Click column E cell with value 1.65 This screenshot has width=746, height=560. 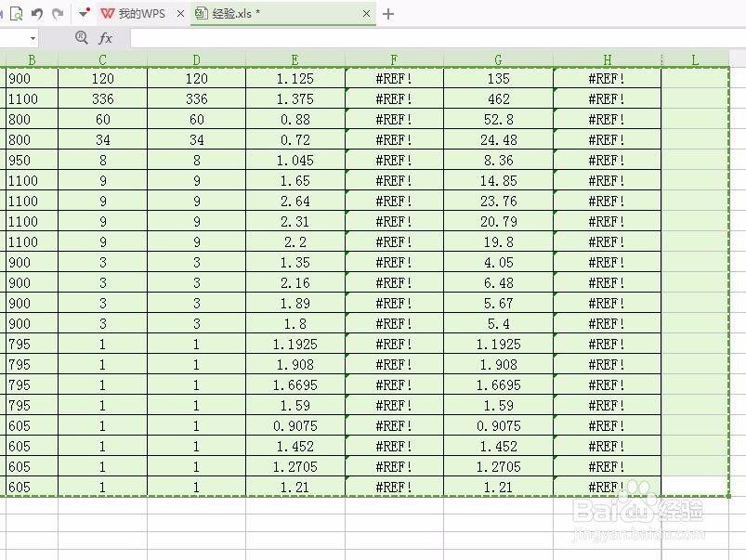pos(295,181)
